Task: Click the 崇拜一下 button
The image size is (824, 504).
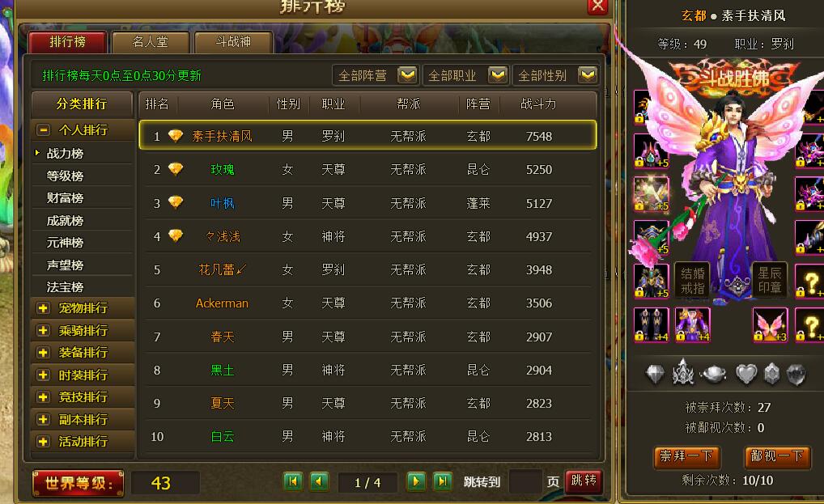Action: pyautogui.click(x=687, y=457)
